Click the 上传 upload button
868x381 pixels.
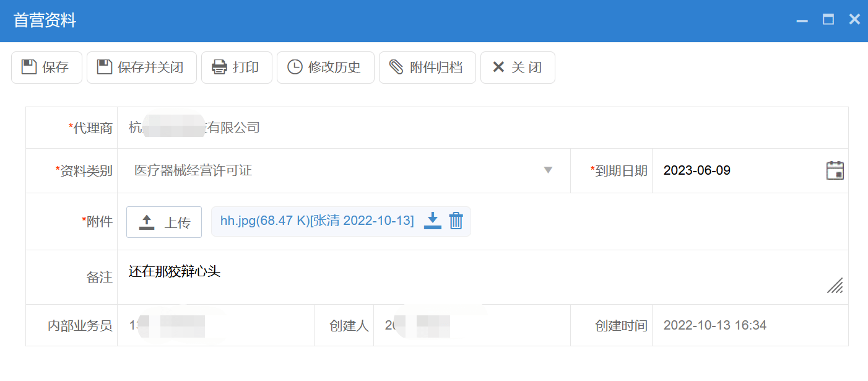[x=164, y=221]
